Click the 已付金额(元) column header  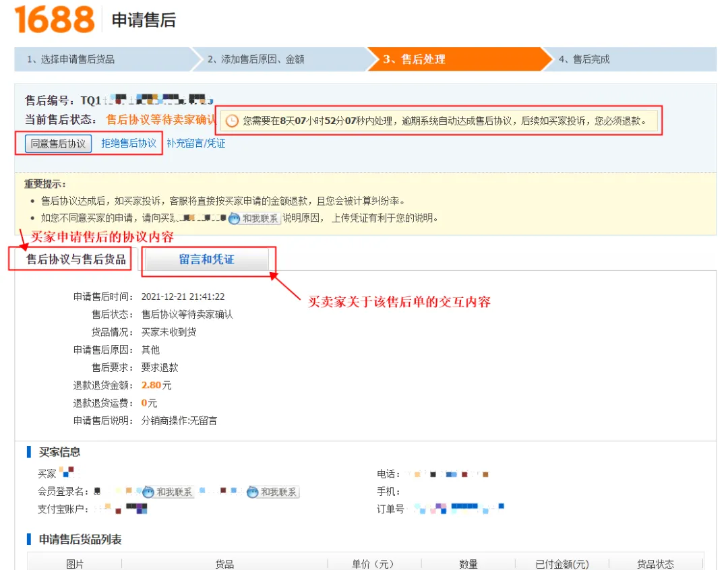[562, 564]
